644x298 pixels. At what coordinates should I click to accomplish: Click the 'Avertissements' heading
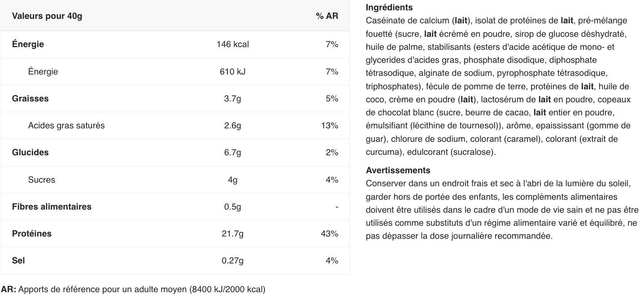tap(398, 171)
